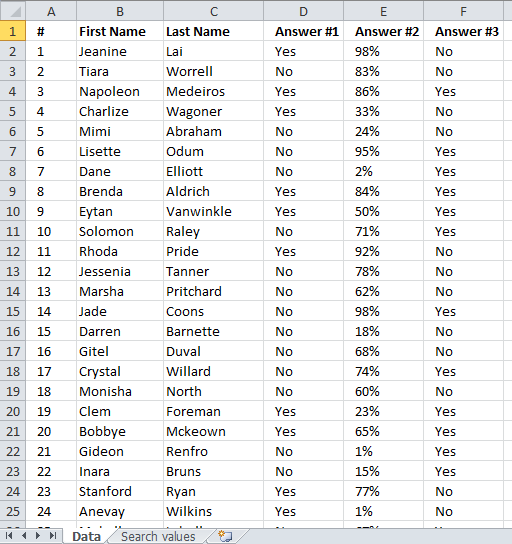Screen dimensions: 512x544
Task: Click next sheet navigation arrow
Action: tap(38, 536)
